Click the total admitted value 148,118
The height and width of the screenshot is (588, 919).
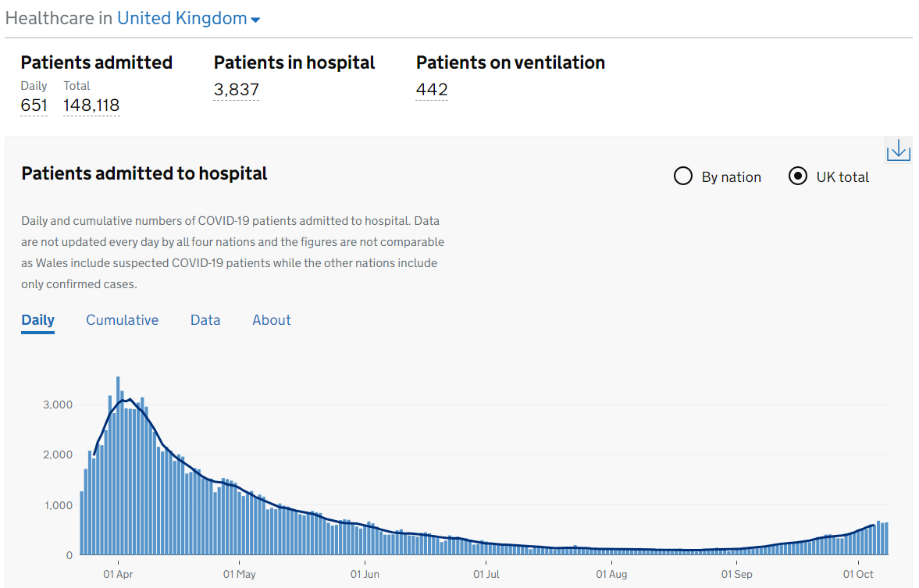point(91,105)
